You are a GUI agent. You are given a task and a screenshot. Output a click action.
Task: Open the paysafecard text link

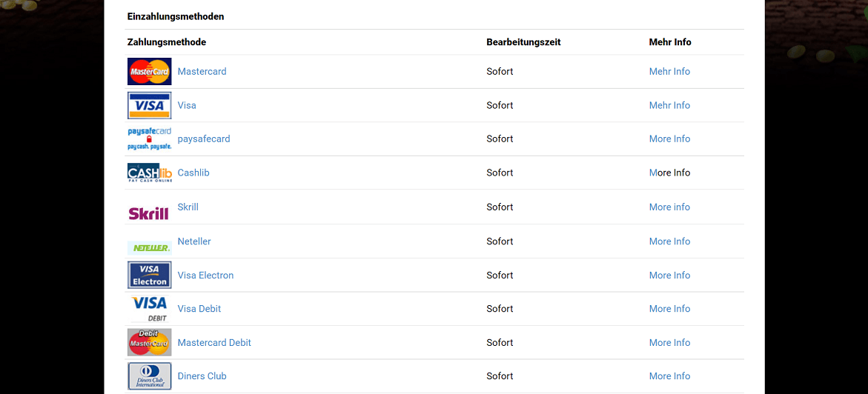(x=204, y=138)
